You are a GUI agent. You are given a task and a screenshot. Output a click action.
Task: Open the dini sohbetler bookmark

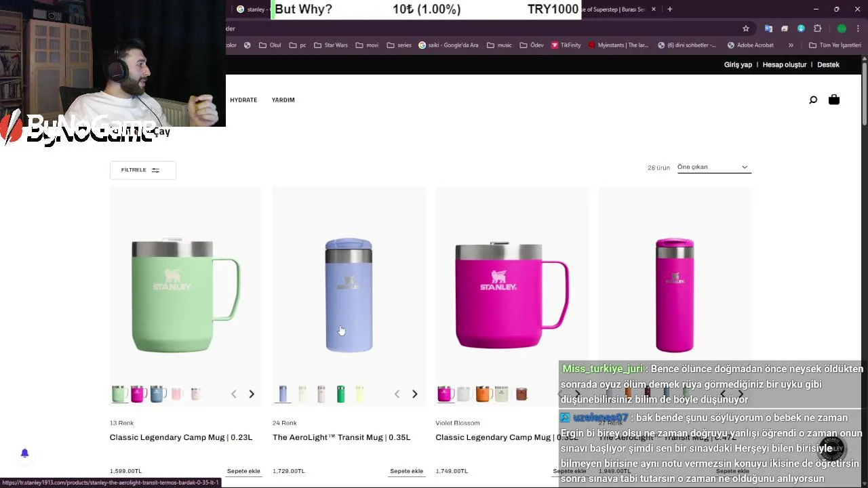(686, 45)
